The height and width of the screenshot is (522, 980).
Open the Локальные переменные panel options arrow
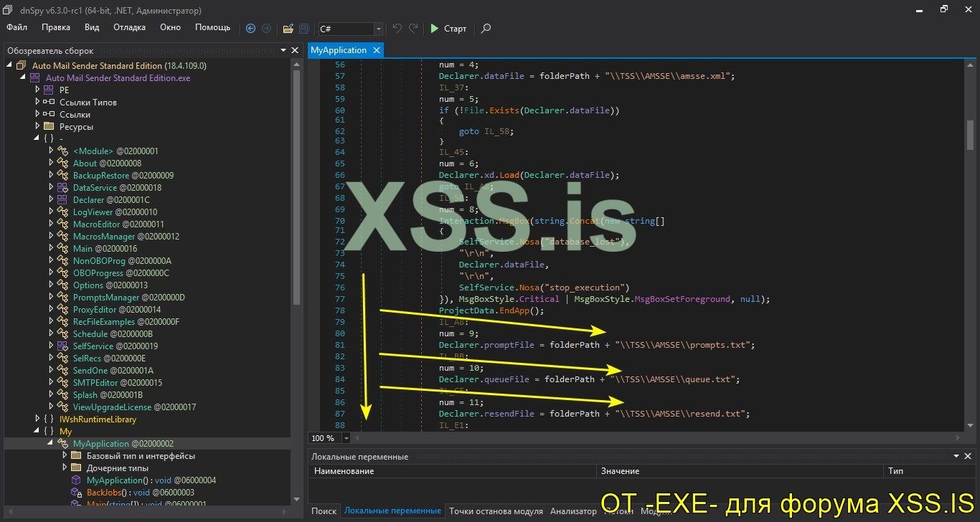pyautogui.click(x=956, y=456)
